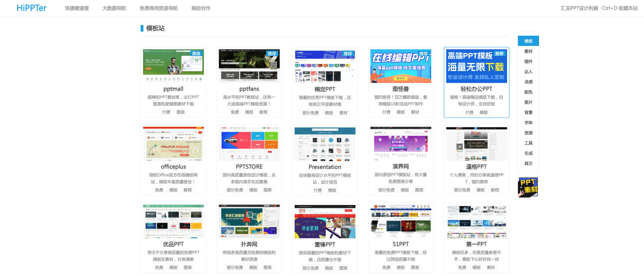Select 其它 in the side navigation
The image size is (644, 276).
point(528,163)
